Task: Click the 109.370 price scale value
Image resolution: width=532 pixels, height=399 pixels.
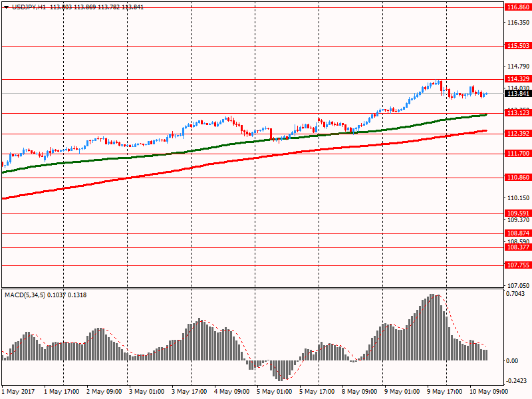Action: click(x=518, y=220)
